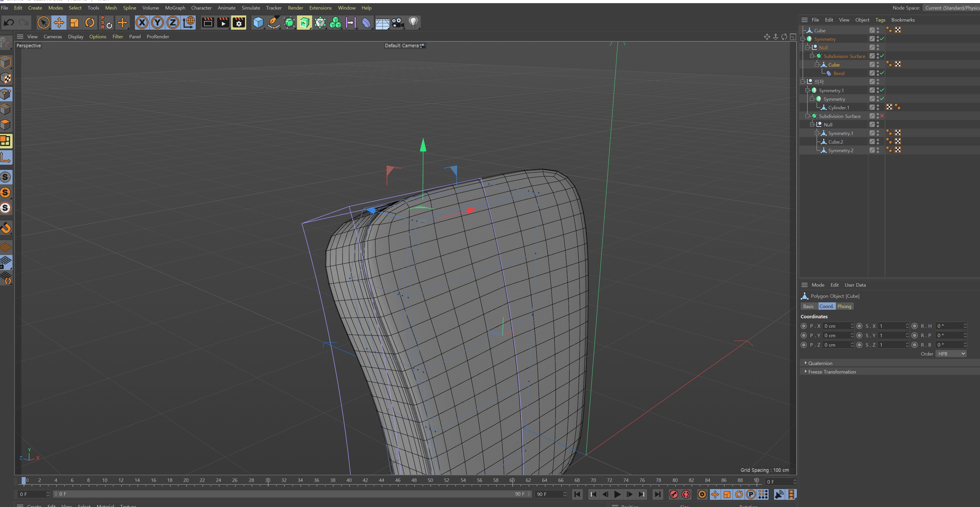980x507 pixels.
Task: Go to start of animation
Action: (577, 494)
